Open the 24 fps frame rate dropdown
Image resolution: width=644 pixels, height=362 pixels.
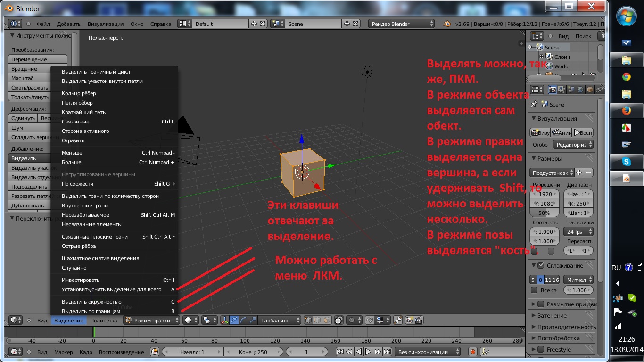point(578,231)
